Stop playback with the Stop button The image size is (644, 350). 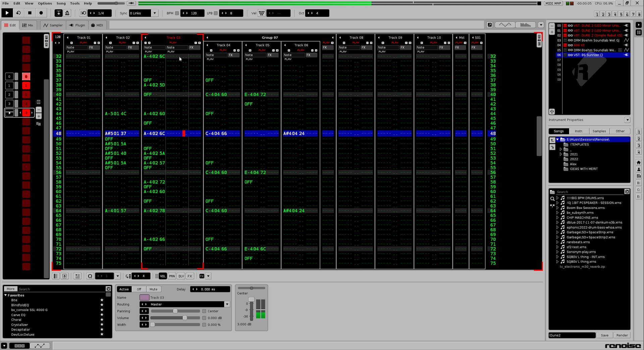tap(30, 13)
